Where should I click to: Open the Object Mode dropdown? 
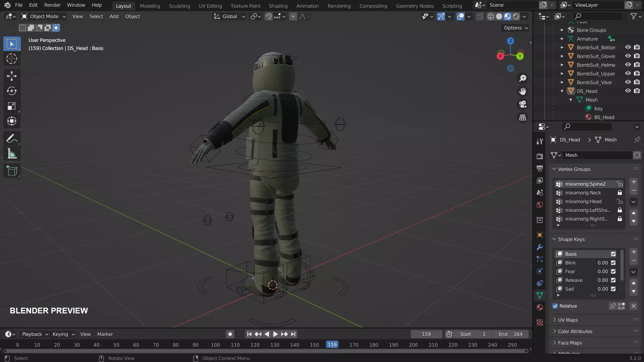coord(43,16)
